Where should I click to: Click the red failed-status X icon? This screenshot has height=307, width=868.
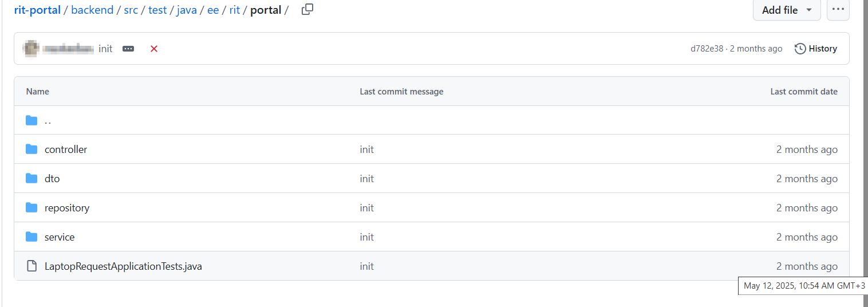pos(154,49)
